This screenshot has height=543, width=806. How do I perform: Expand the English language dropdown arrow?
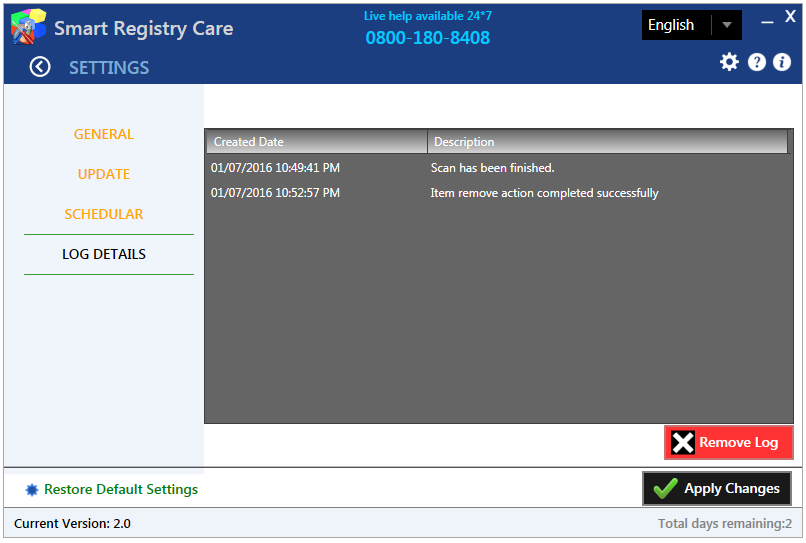(x=726, y=25)
